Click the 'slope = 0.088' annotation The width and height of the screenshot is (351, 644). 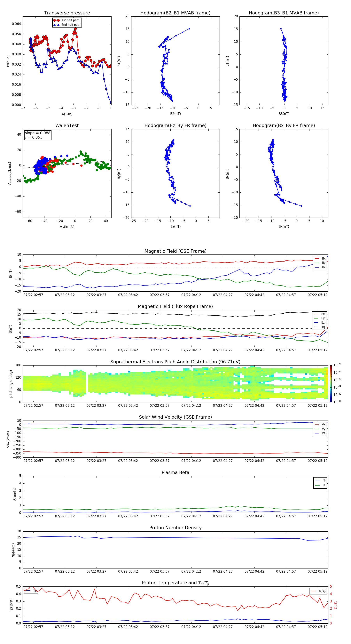[x=38, y=133]
